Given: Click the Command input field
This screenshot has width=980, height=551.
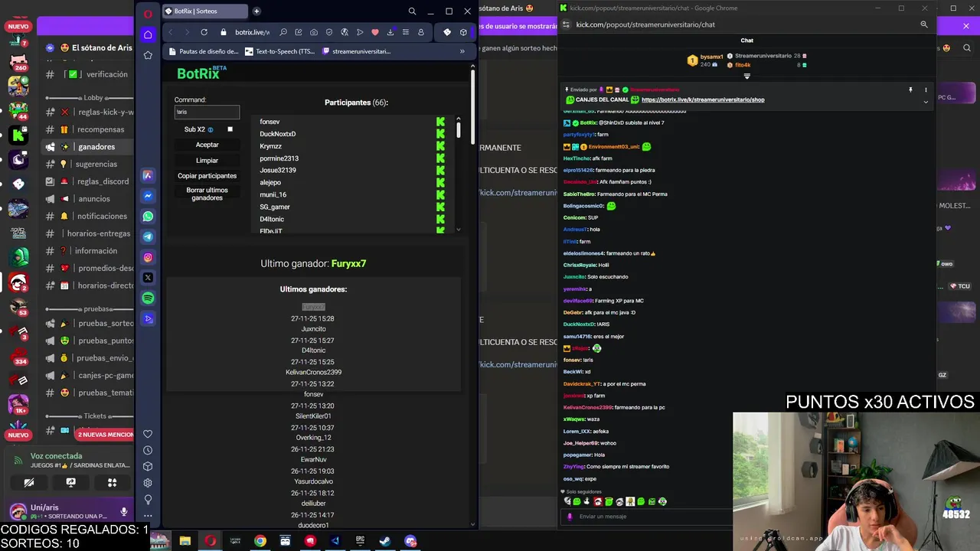Looking at the screenshot, I should point(207,112).
